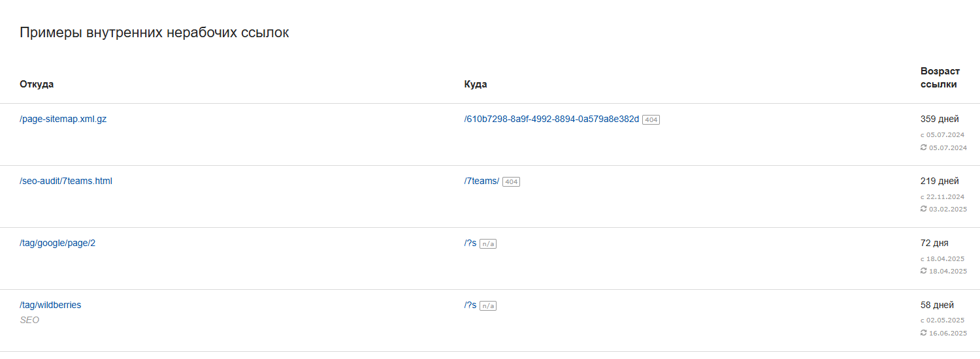Click the 404 badge next to /7teams/
Viewport: 980px width, 359px height.
[511, 181]
